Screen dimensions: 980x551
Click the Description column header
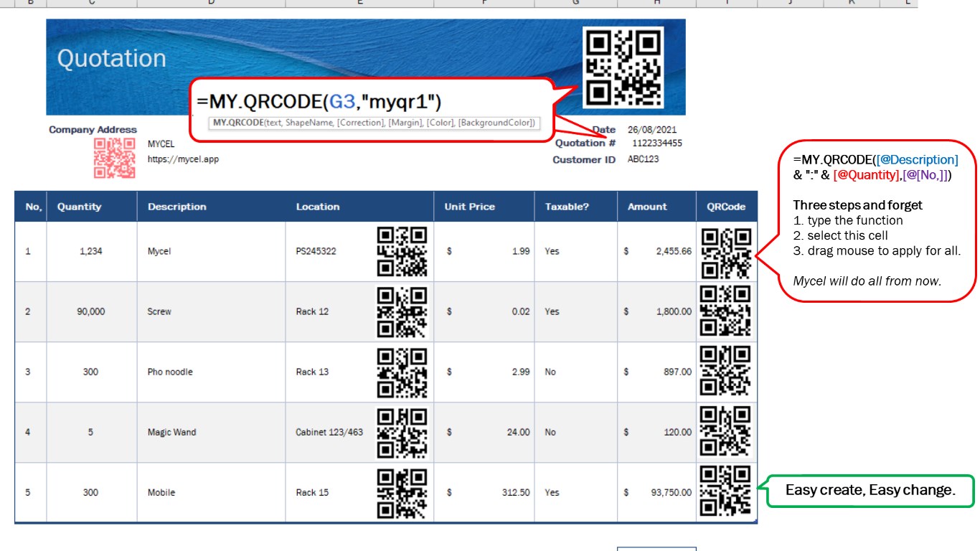pyautogui.click(x=211, y=207)
